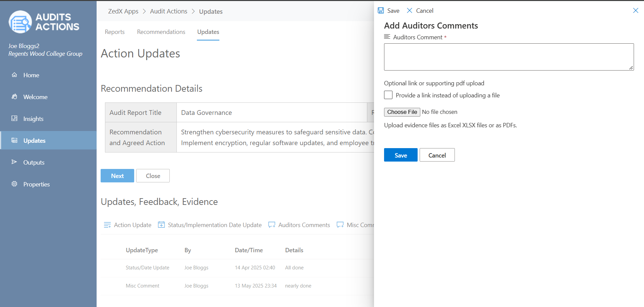Screen dimensions: 644x307
Task: Click the UpdateType column header
Action: pyautogui.click(x=142, y=250)
